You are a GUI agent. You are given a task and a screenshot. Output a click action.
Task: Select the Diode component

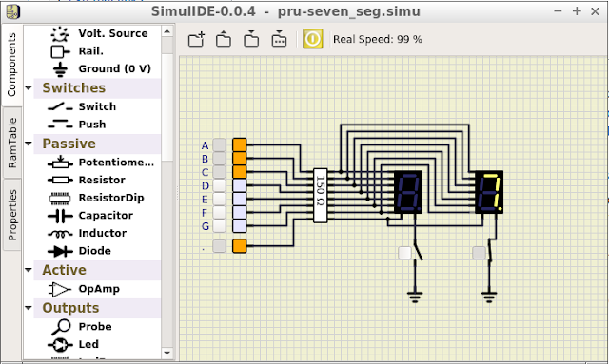pyautogui.click(x=79, y=251)
